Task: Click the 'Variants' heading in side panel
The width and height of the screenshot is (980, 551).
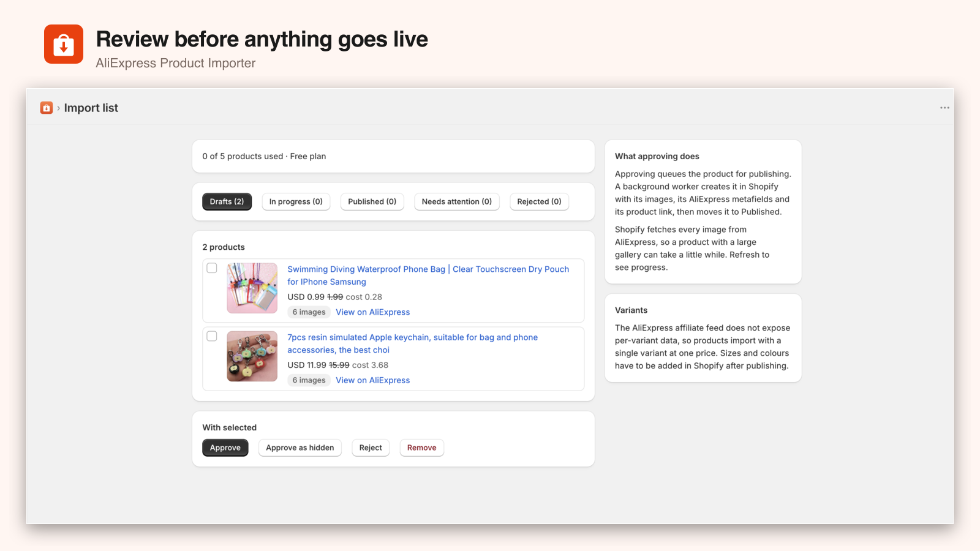Action: click(631, 310)
